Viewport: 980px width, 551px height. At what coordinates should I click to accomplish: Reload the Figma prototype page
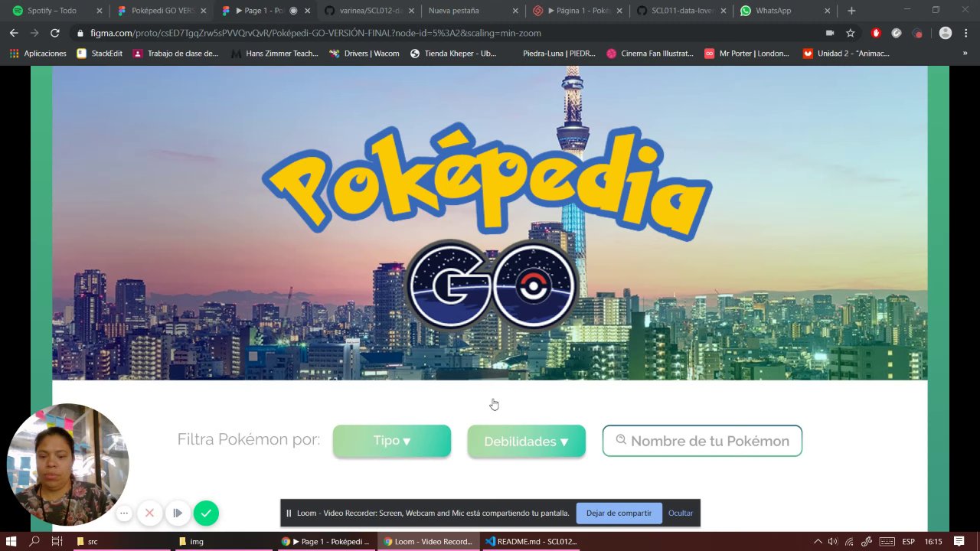coord(54,33)
